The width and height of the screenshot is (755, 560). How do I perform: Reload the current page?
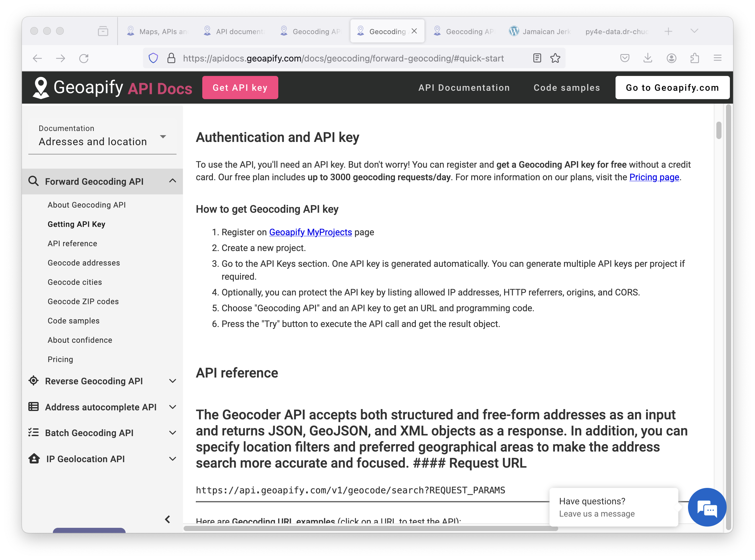84,58
